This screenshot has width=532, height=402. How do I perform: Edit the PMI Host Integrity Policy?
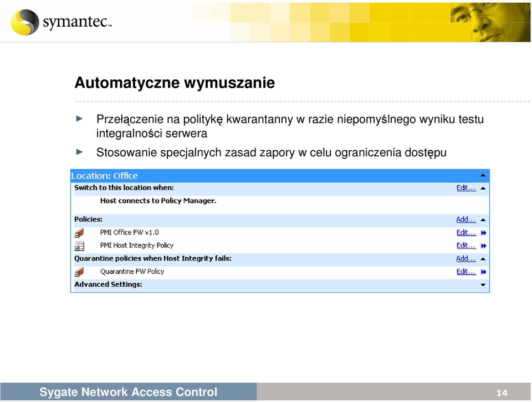[x=466, y=246]
